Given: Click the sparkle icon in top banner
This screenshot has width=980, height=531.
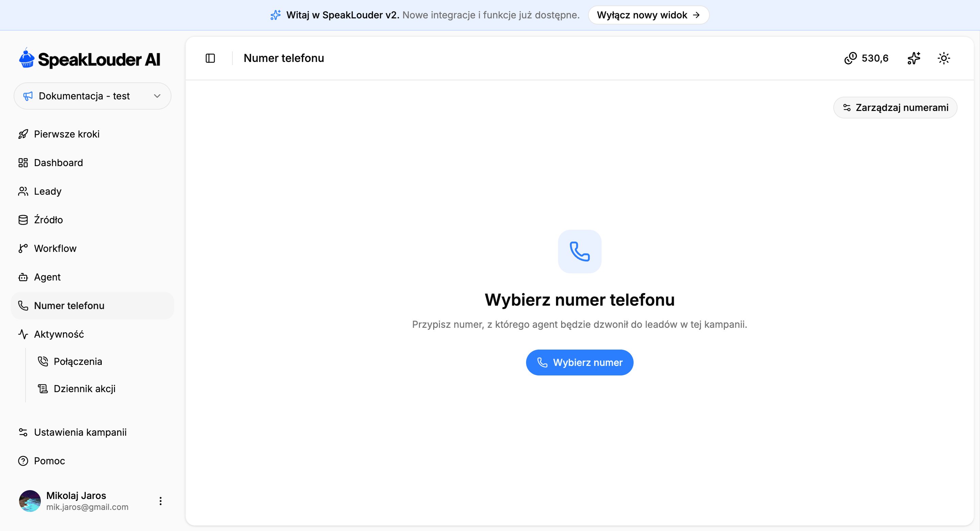Looking at the screenshot, I should [275, 15].
